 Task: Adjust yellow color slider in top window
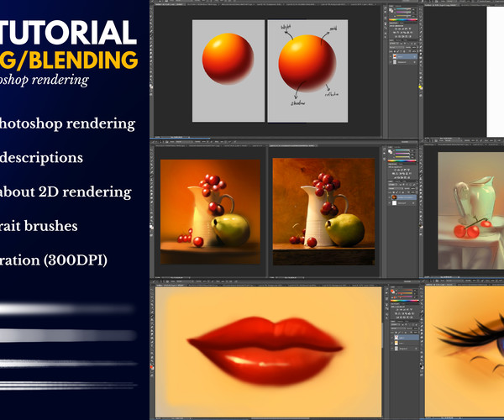point(404,16)
